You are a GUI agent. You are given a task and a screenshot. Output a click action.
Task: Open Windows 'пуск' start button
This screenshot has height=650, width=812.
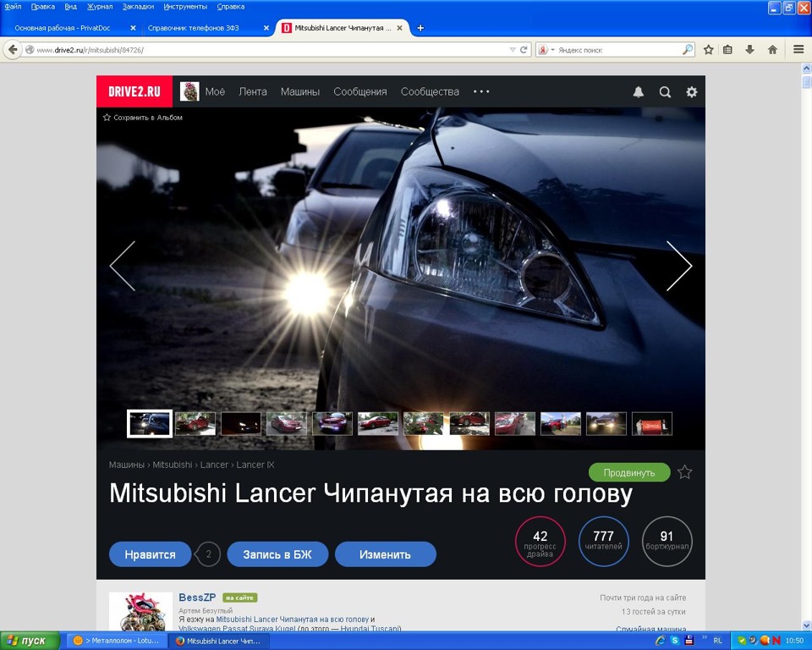pos(30,642)
